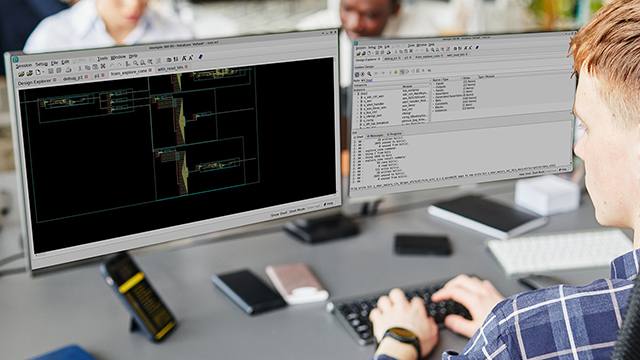Open the dropdown arrow beside new document icon, left monitor
The width and height of the screenshot is (640, 360).
pos(43,72)
